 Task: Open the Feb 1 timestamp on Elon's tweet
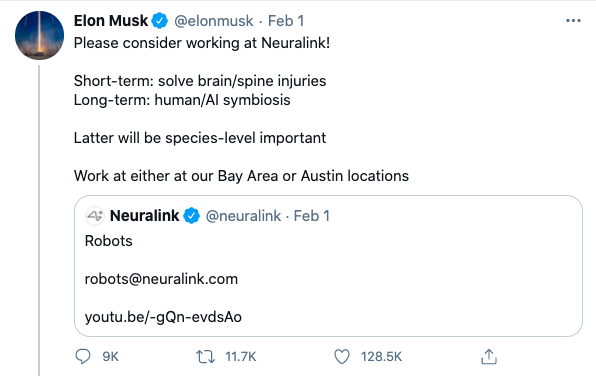(286, 21)
